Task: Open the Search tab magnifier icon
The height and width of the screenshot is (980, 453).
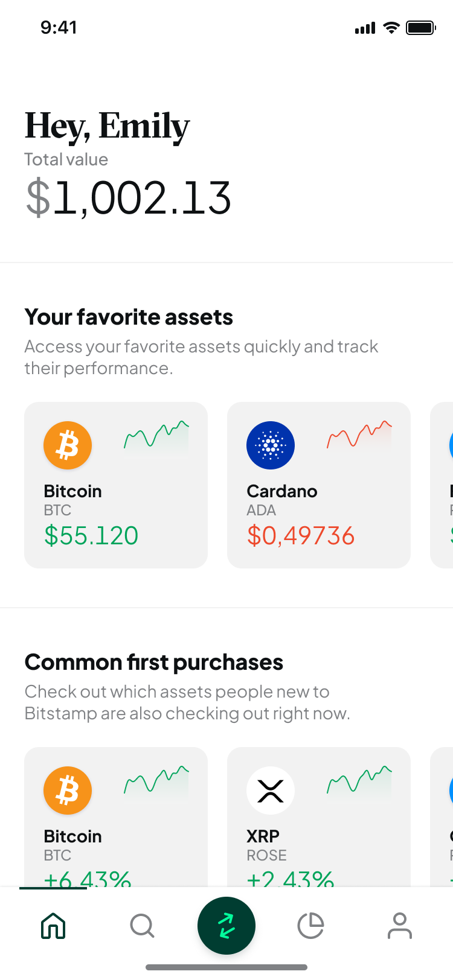Action: point(142,926)
